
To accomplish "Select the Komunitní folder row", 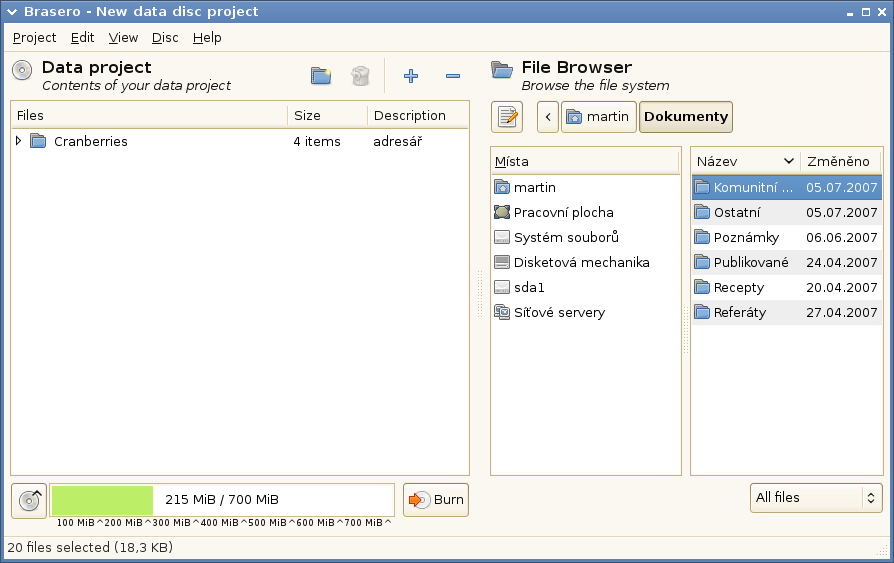I will click(787, 187).
